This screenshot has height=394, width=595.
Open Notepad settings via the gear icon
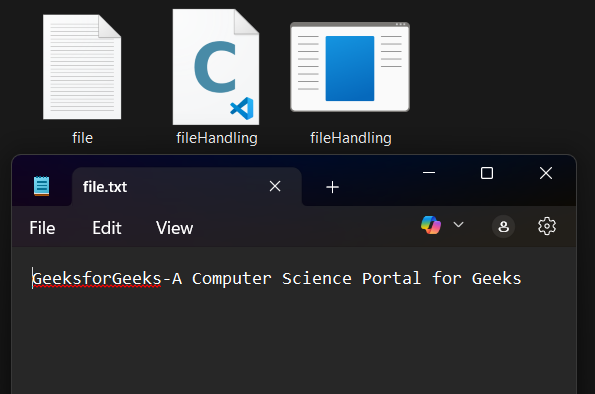(x=547, y=226)
